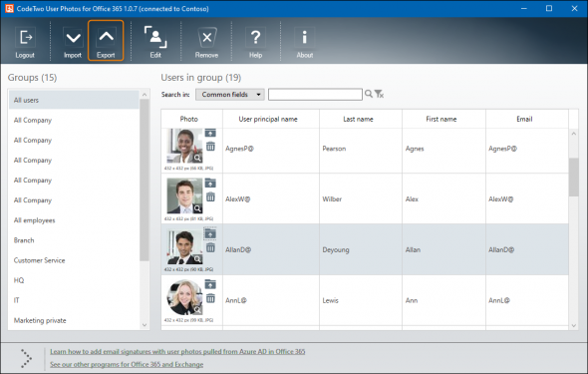Click the Export toolbar button
The image size is (588, 374).
(x=106, y=41)
